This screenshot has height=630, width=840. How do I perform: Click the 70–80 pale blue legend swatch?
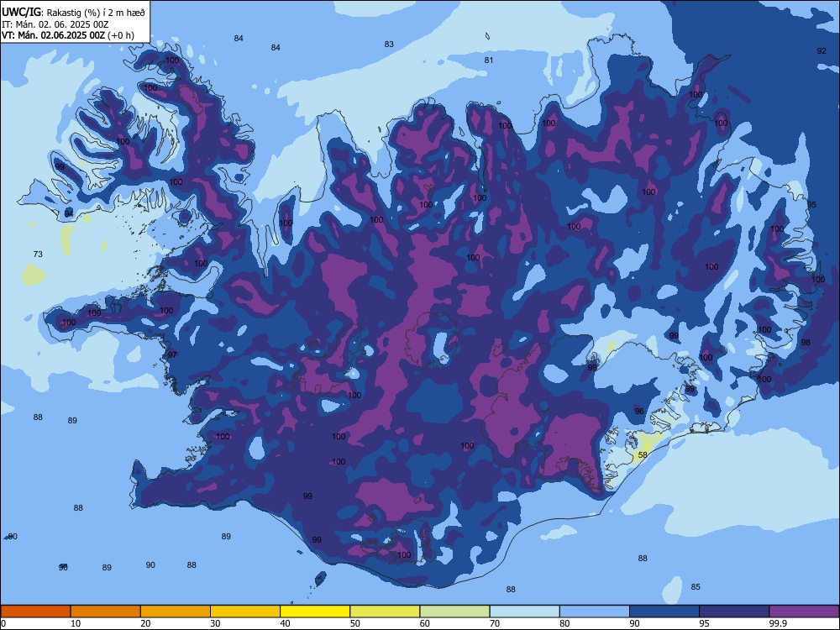[x=524, y=612]
